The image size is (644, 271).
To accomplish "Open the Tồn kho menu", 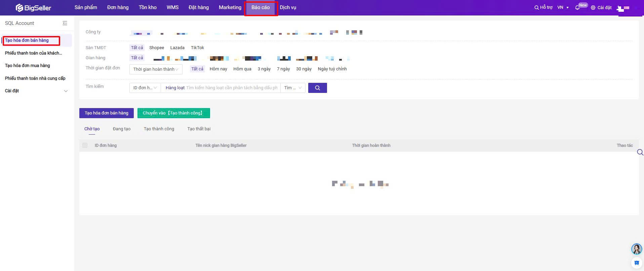I will (148, 7).
